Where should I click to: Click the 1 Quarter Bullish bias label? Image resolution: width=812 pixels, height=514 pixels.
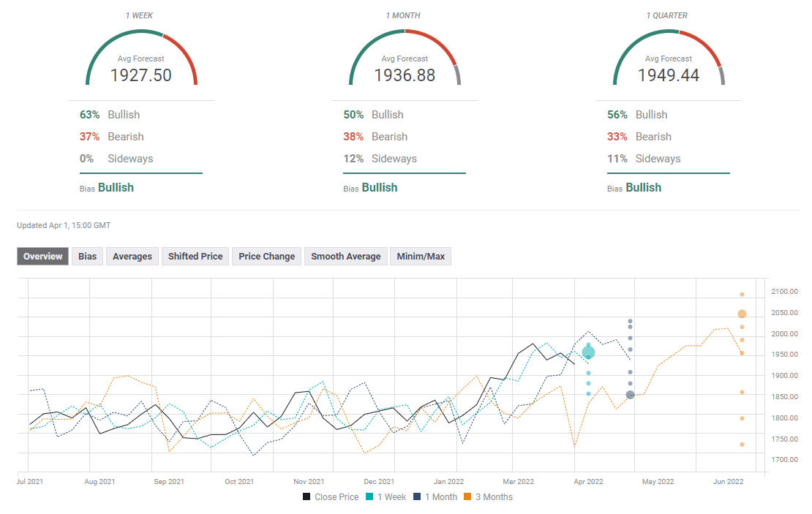pos(644,187)
